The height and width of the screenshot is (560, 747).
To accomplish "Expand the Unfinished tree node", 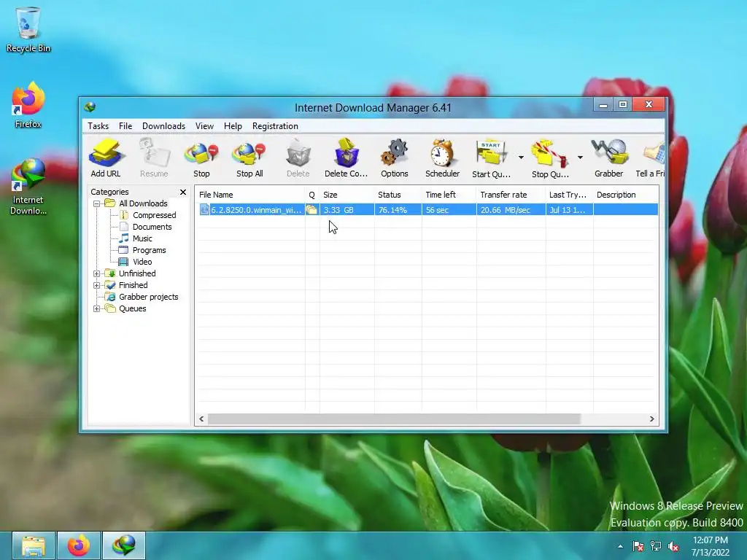I will click(97, 273).
